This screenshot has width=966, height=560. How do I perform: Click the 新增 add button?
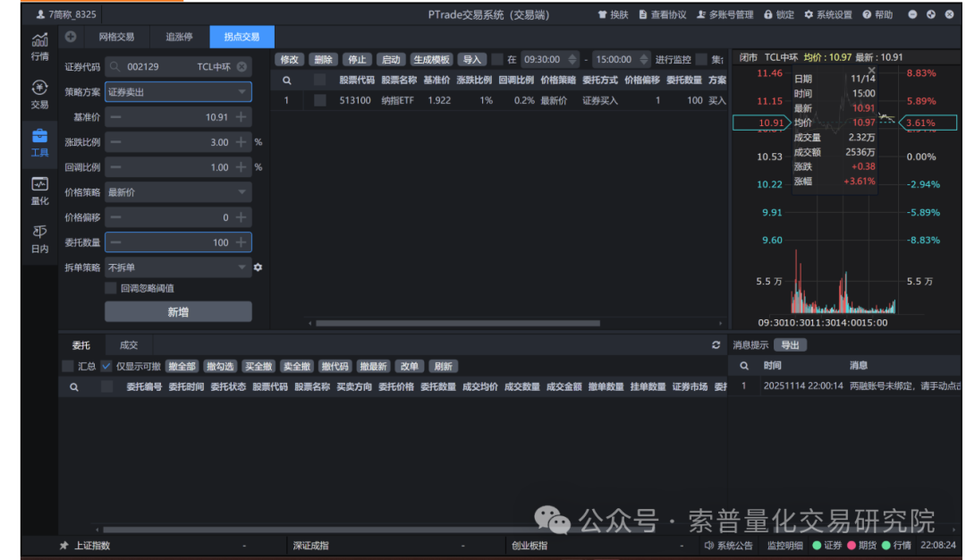coord(178,310)
